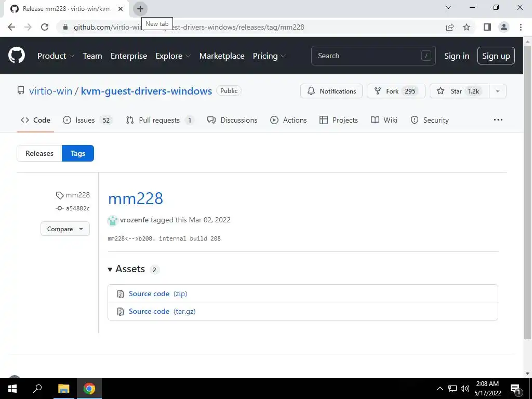Open the Wiki tab
532x399 pixels.
coord(384,120)
